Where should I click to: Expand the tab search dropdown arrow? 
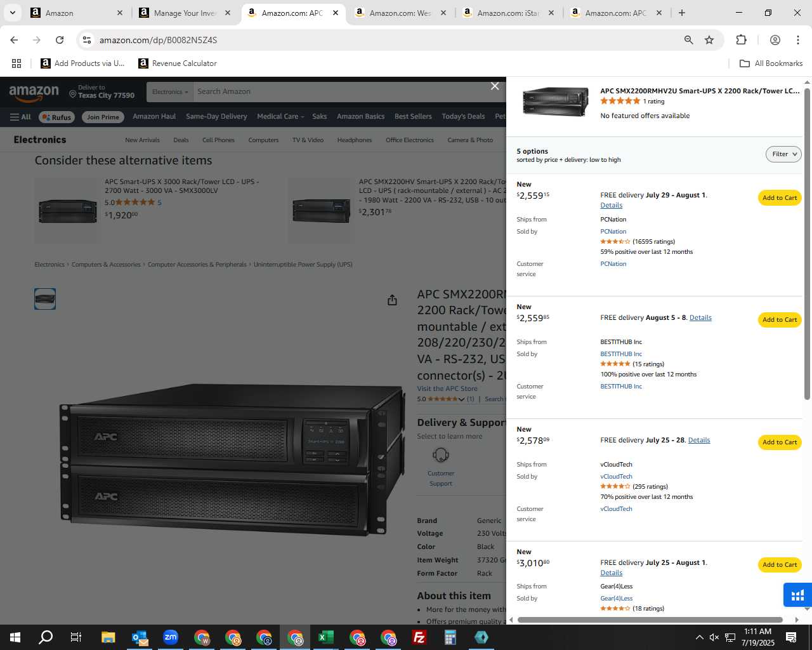[x=13, y=13]
